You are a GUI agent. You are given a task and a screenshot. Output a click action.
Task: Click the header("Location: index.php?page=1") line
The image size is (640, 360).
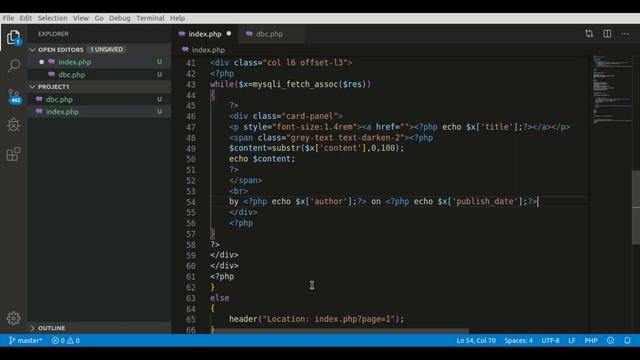click(316, 319)
